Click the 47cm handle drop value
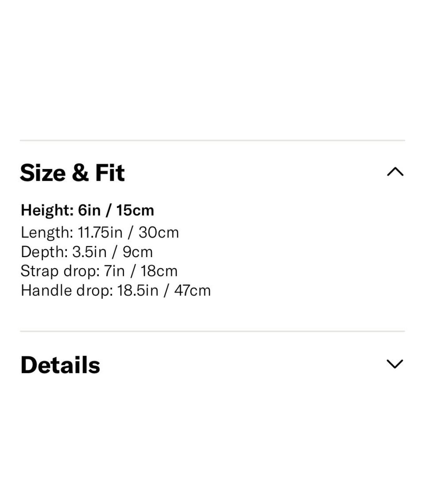This screenshot has width=425, height=504. click(192, 291)
